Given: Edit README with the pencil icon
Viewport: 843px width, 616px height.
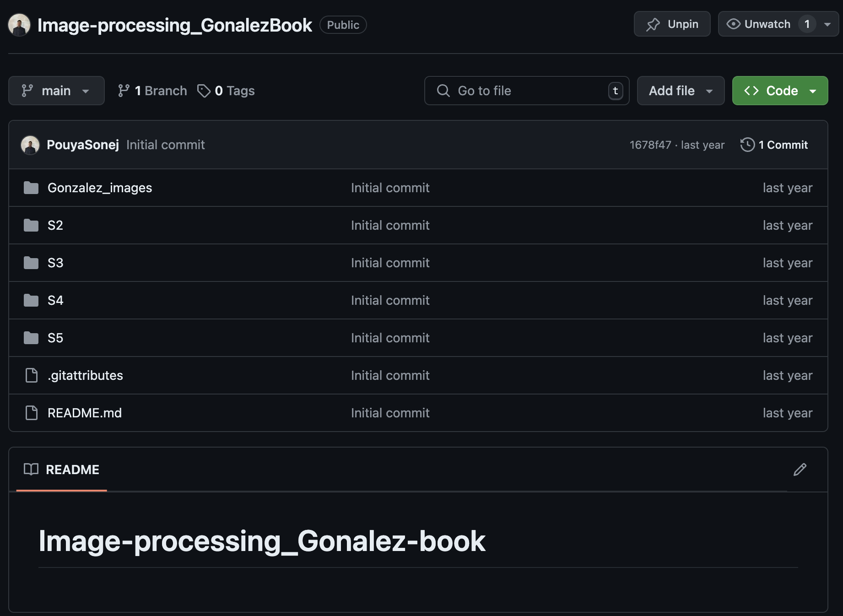Looking at the screenshot, I should coord(800,470).
